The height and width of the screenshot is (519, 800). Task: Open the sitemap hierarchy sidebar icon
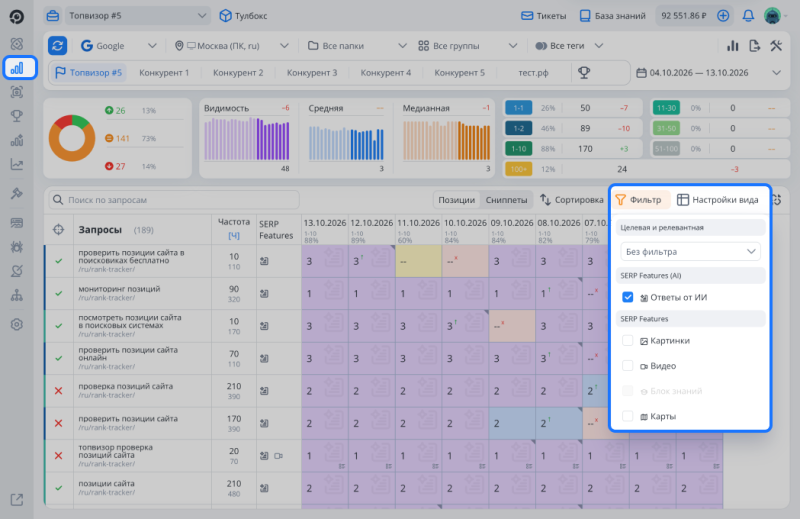tap(17, 295)
